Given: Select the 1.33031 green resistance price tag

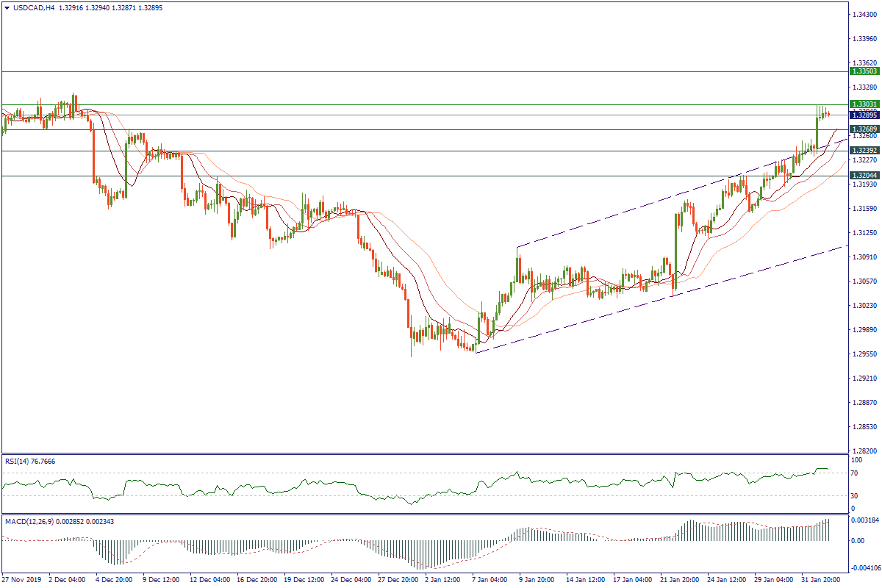Looking at the screenshot, I should tap(864, 104).
